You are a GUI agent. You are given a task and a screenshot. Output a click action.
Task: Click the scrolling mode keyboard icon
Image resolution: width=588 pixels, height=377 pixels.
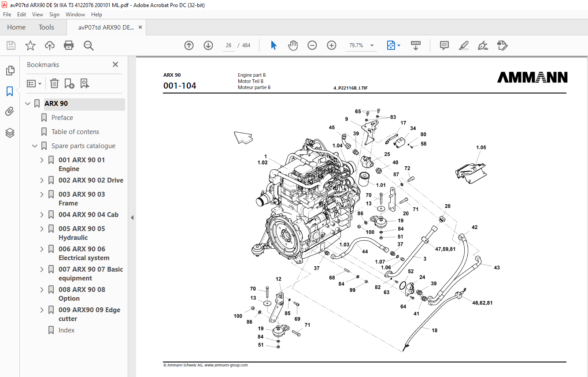(x=416, y=45)
